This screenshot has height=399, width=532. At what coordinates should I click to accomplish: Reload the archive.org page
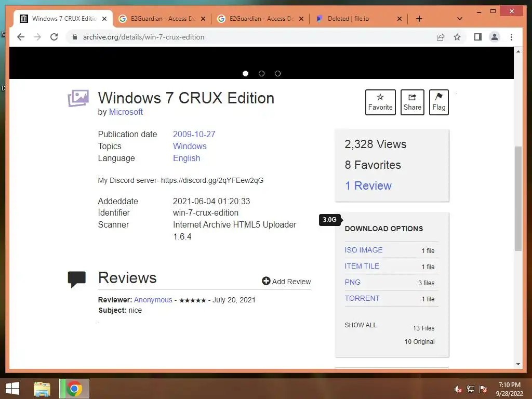click(54, 37)
